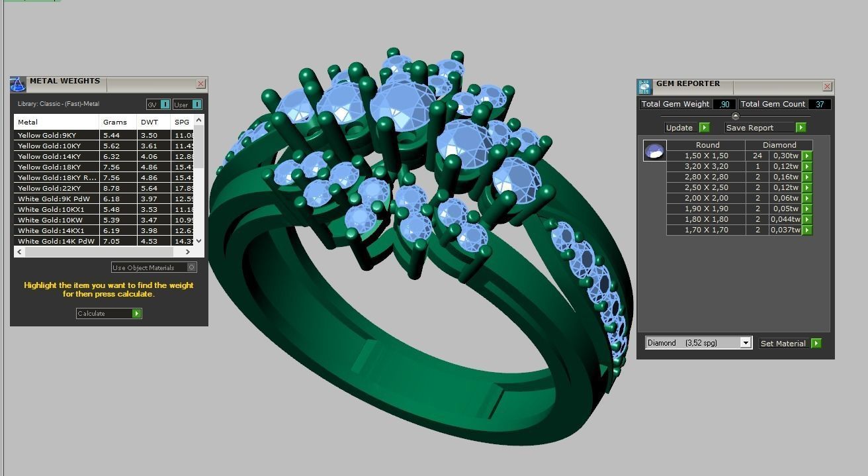Viewport: 868px width, 476px height.
Task: Click the green arrow beside Update
Action: pos(704,128)
